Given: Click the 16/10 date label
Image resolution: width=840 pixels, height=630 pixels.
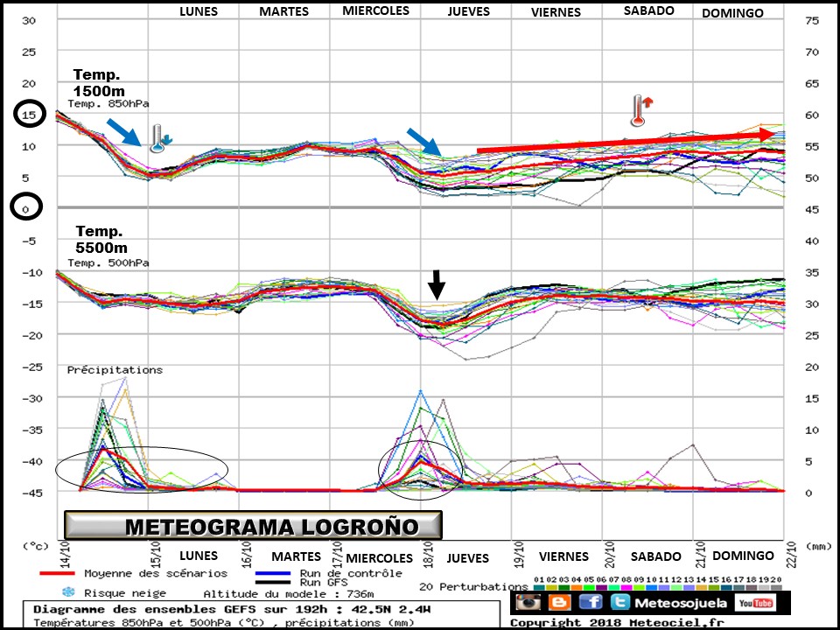Looking at the screenshot, I should [x=247, y=554].
